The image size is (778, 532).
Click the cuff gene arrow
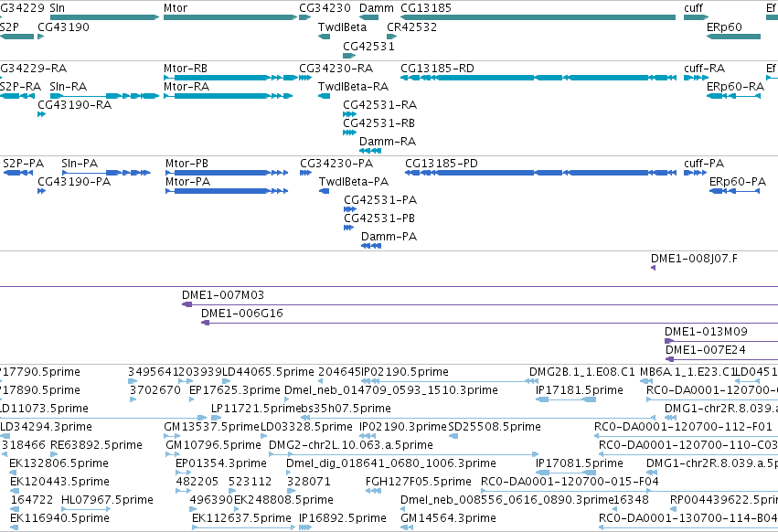696,17
